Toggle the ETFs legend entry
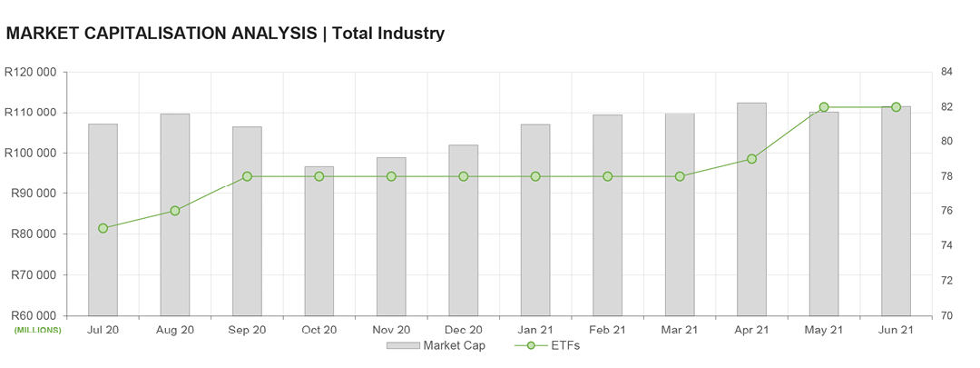The image size is (980, 368). coord(564,345)
